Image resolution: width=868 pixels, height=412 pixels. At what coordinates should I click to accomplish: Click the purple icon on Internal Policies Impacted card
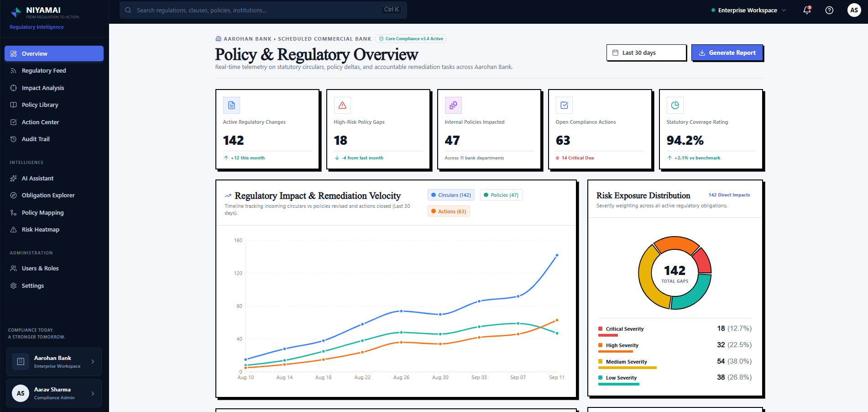pos(453,105)
